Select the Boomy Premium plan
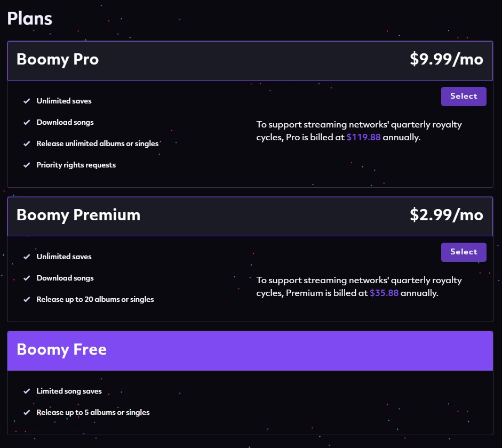502x448 pixels. click(x=463, y=252)
